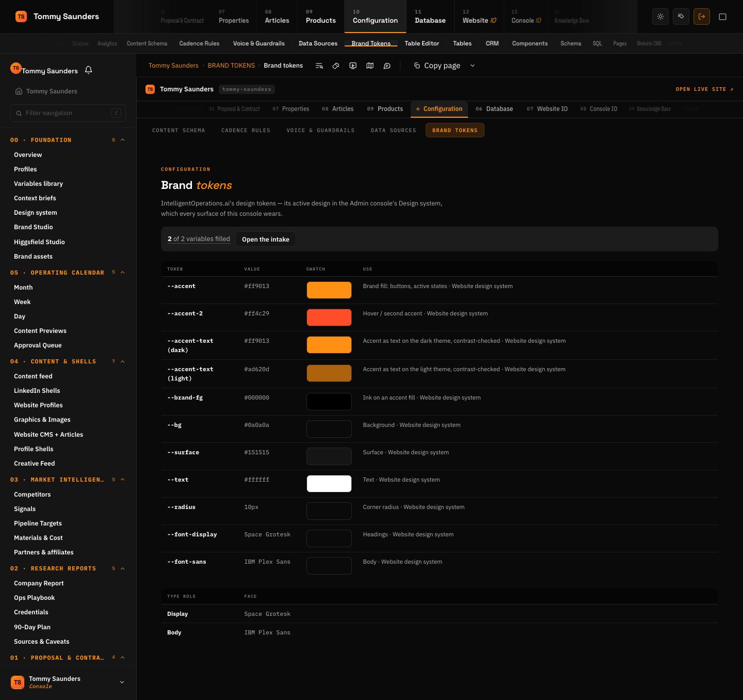Open the CADENCE RULES pill tab
The height and width of the screenshot is (700, 743).
(246, 131)
